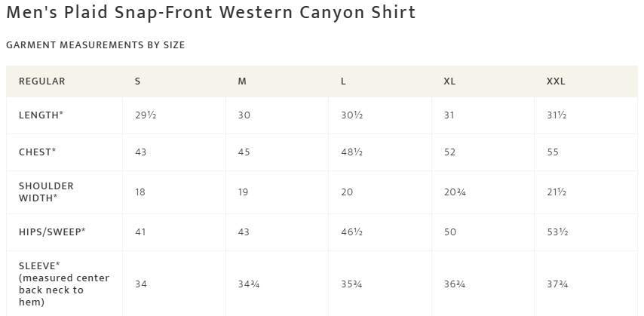Select the REGULAR column header
This screenshot has height=316, width=644.
[41, 81]
